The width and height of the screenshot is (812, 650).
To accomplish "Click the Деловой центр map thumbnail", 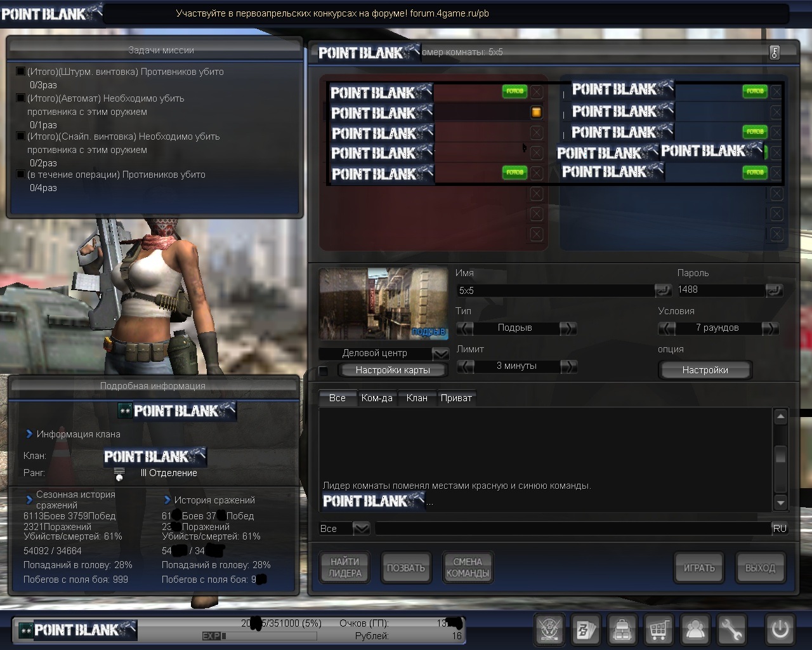I will pos(383,303).
